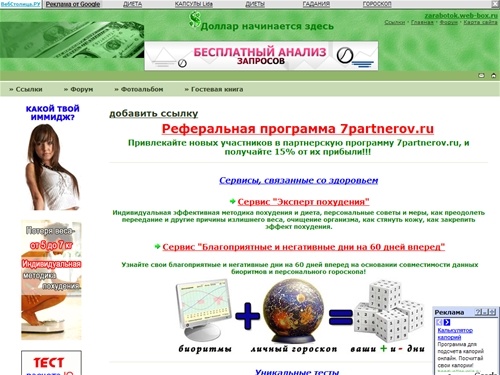Click the question mark in Реклама widget

point(478,312)
